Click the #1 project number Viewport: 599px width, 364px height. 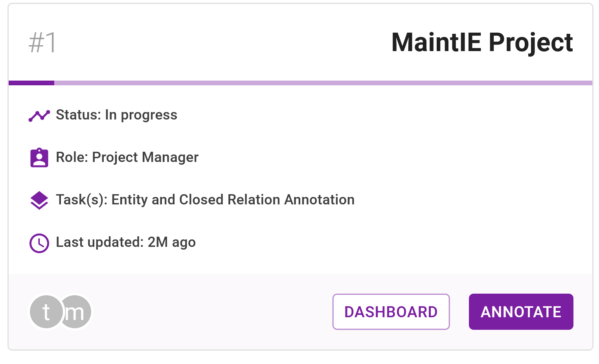click(42, 42)
